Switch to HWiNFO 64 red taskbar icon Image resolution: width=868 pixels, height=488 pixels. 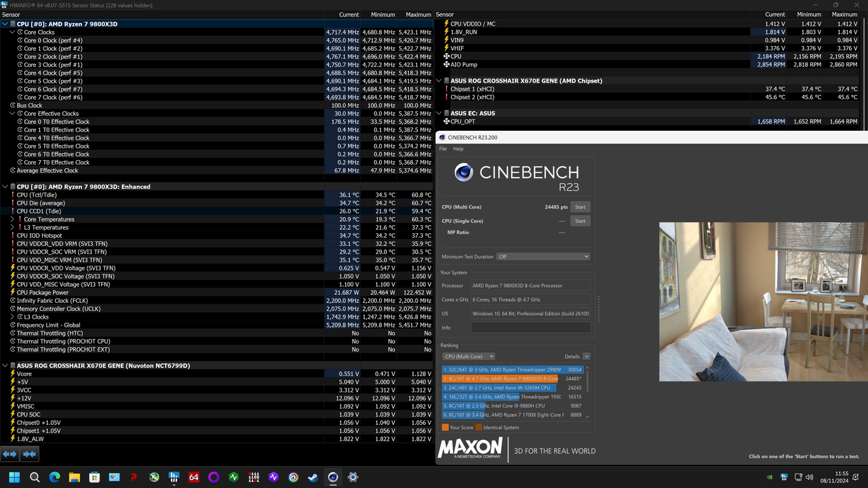(x=194, y=477)
